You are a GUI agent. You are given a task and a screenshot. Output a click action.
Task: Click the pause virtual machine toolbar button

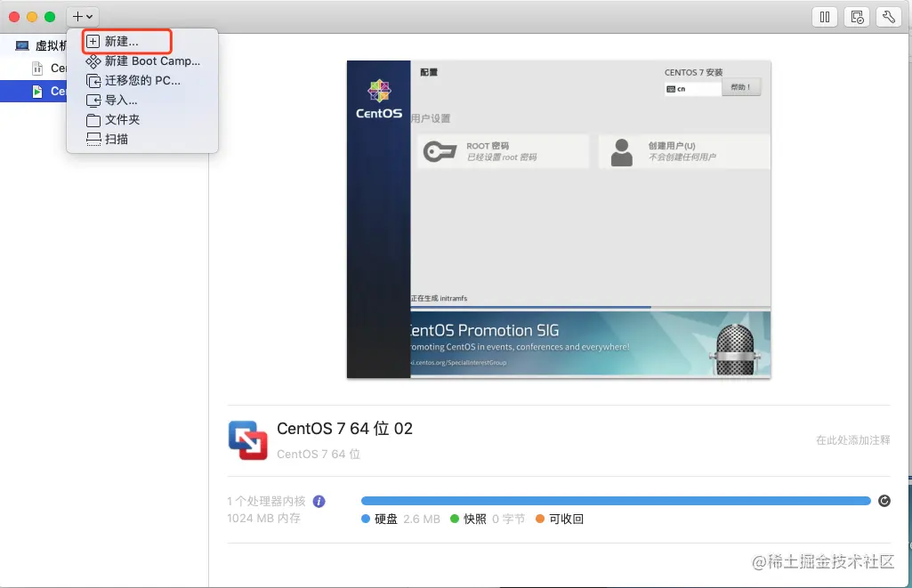(825, 17)
